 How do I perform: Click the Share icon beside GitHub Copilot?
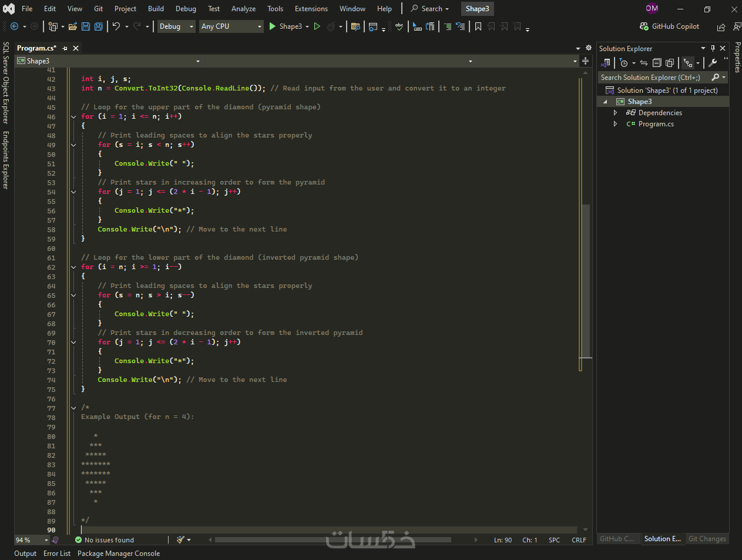[x=721, y=27]
